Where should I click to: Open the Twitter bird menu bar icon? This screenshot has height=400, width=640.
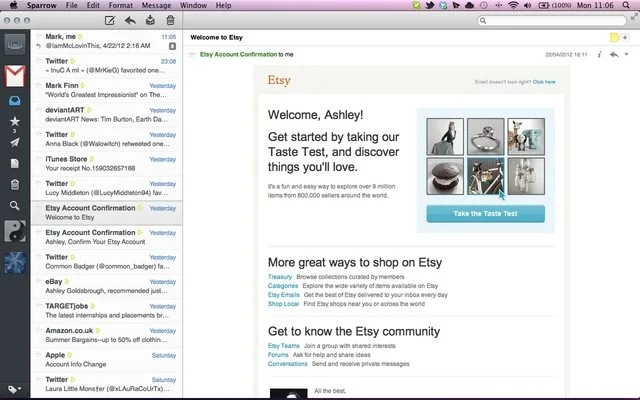(x=429, y=5)
